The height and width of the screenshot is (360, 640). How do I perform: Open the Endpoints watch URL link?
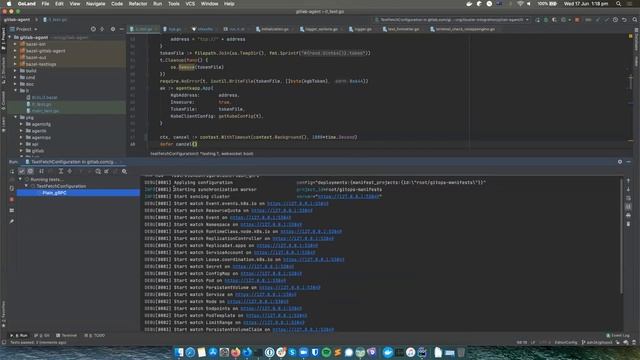point(271,308)
